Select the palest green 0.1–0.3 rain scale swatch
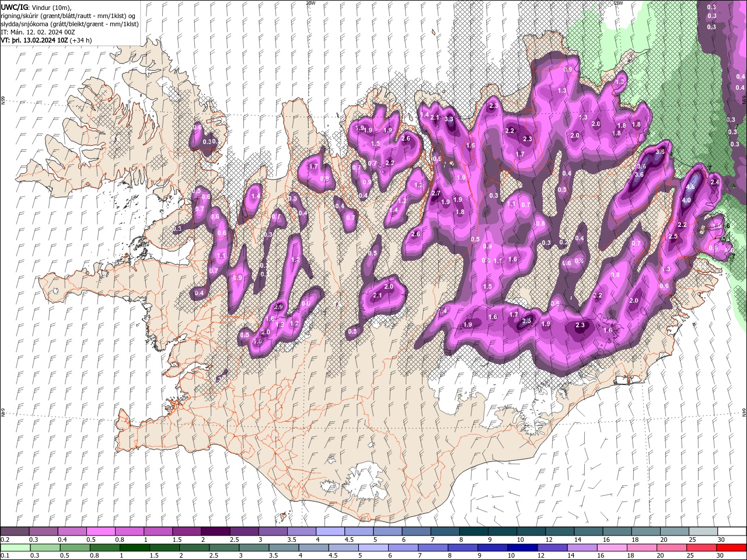The width and height of the screenshot is (747, 560). tap(15, 547)
